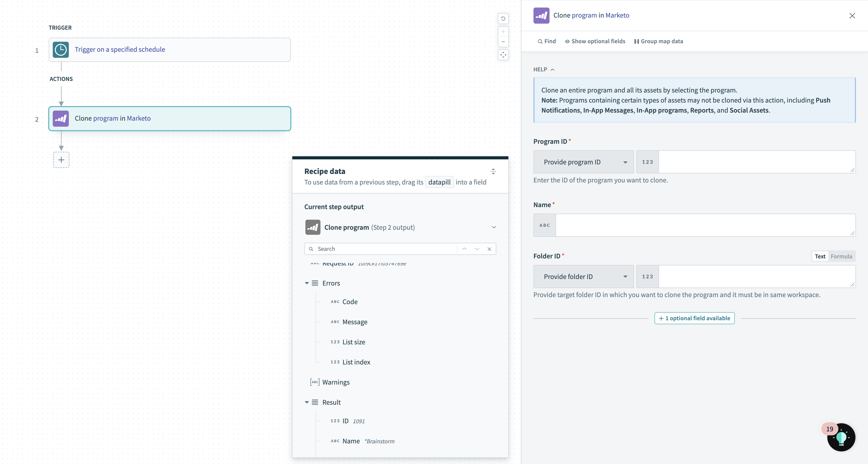Click the Recipe data panel resize handle
The image size is (868, 464).
[493, 171]
